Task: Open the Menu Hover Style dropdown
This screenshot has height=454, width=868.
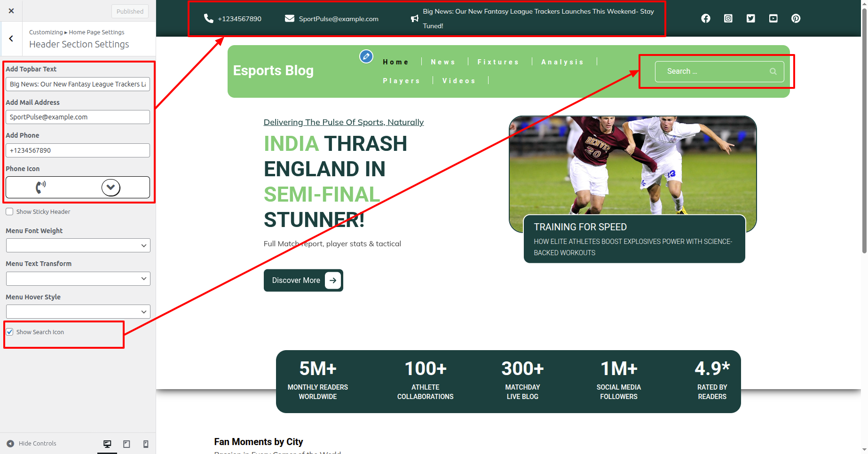Action: tap(78, 312)
